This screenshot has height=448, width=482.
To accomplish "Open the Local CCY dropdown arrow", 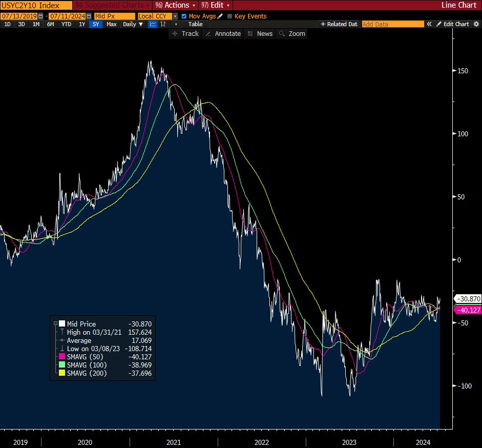I will click(x=175, y=16).
